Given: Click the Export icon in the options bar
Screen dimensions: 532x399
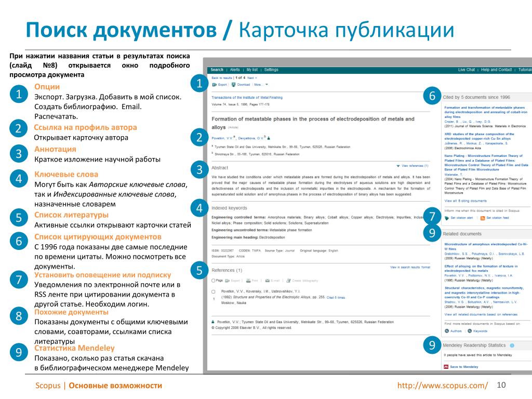Looking at the screenshot, I should 214,85.
